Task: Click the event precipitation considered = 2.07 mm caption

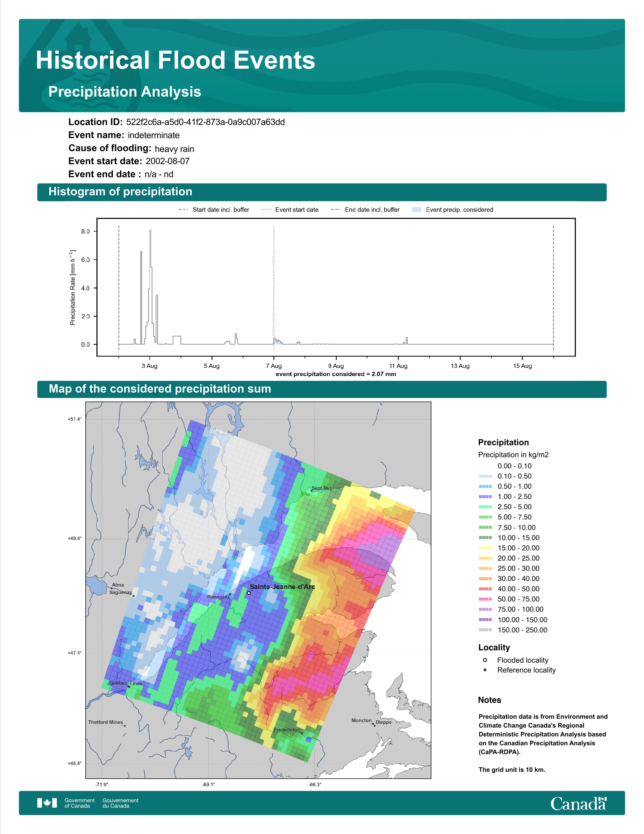Action: tap(336, 374)
